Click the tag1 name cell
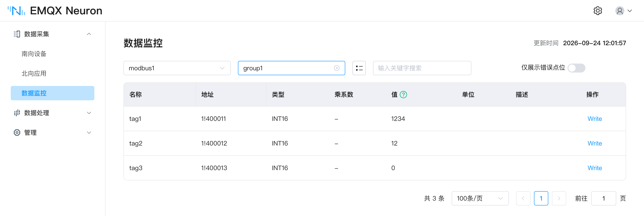The width and height of the screenshot is (644, 216). coord(135,119)
